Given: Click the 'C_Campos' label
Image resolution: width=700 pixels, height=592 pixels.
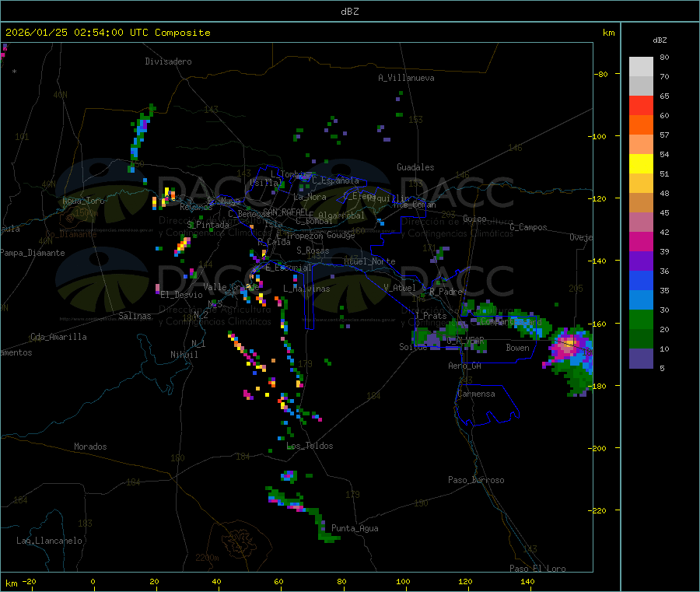Looking at the screenshot, I should (x=528, y=227).
